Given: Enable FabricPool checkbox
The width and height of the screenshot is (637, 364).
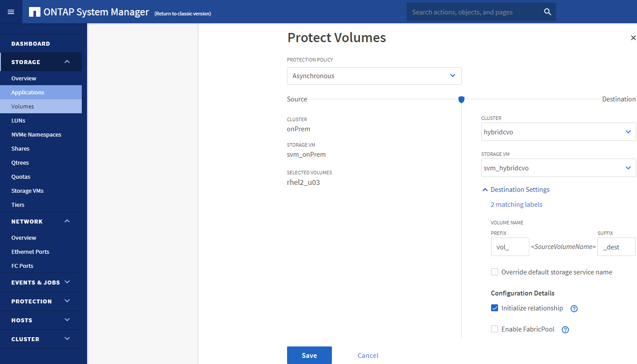Looking at the screenshot, I should click(495, 329).
